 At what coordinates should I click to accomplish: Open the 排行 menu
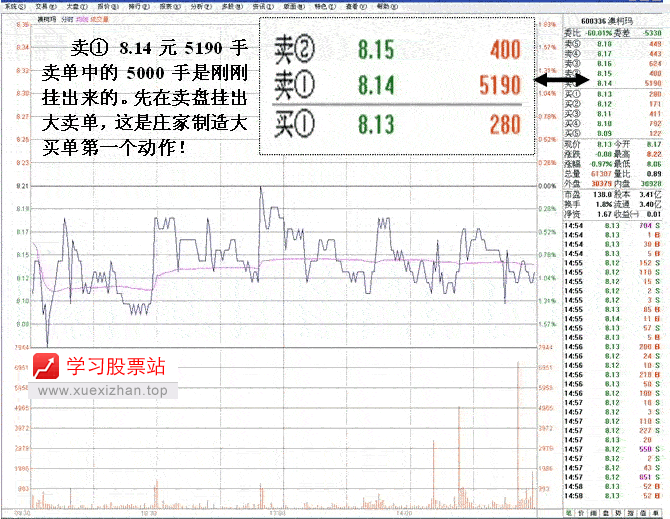click(x=139, y=6)
